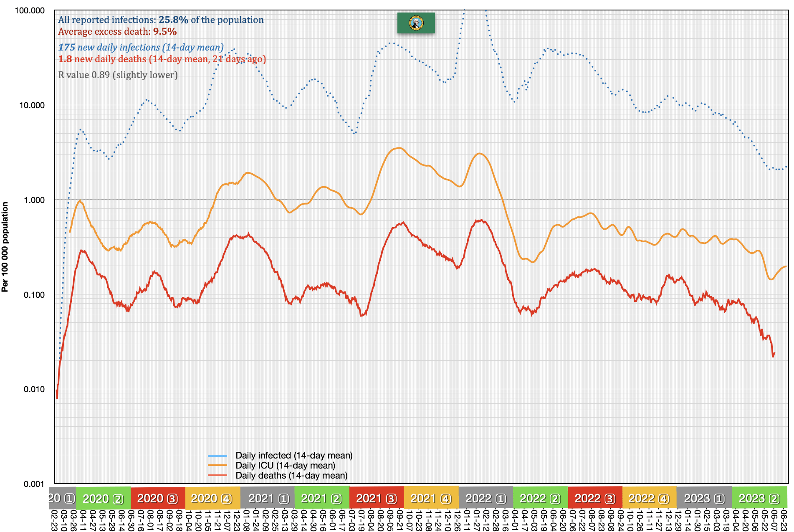Screen dimensions: 794x532
Task: Select the gray 2021 quarter 1 block
Action: 268,499
